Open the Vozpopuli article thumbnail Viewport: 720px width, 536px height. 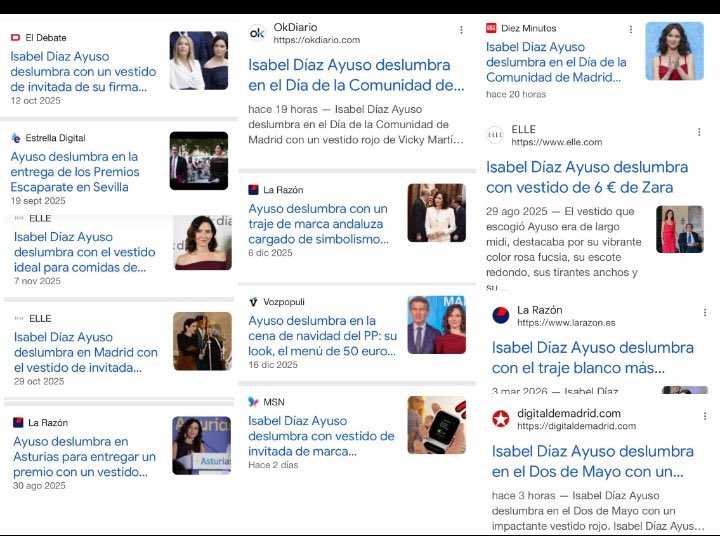pos(437,325)
